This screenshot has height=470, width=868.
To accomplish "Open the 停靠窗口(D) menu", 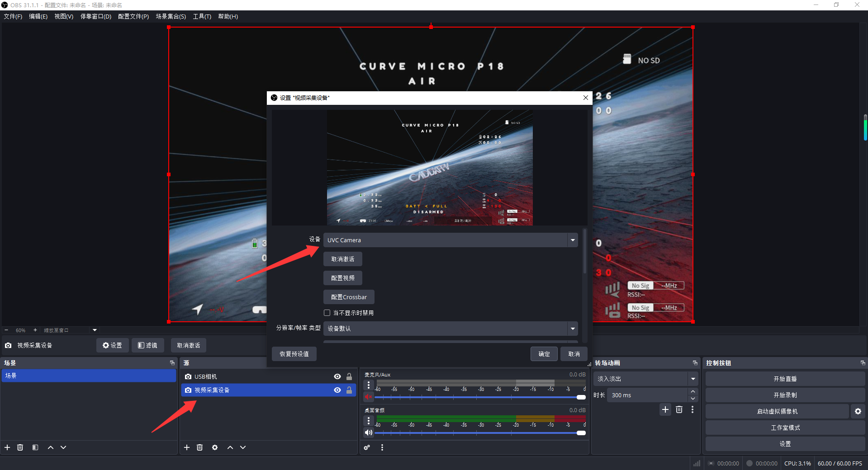I will pos(96,16).
